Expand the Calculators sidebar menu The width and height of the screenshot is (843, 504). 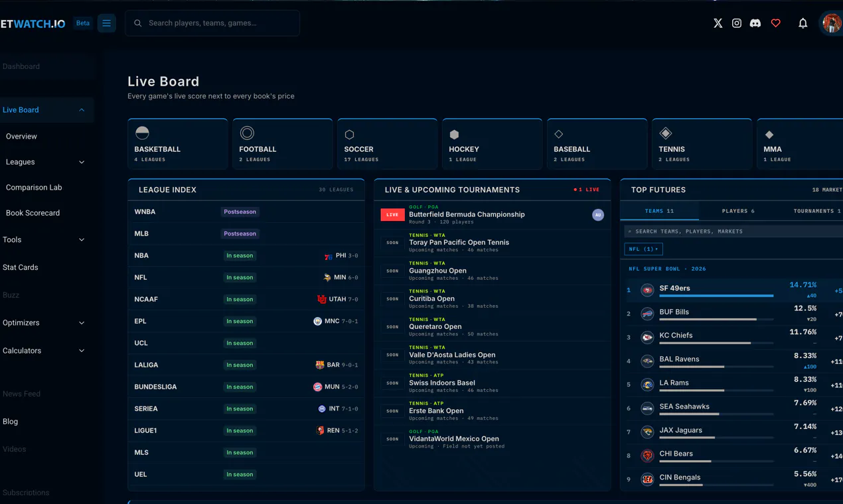coord(82,351)
